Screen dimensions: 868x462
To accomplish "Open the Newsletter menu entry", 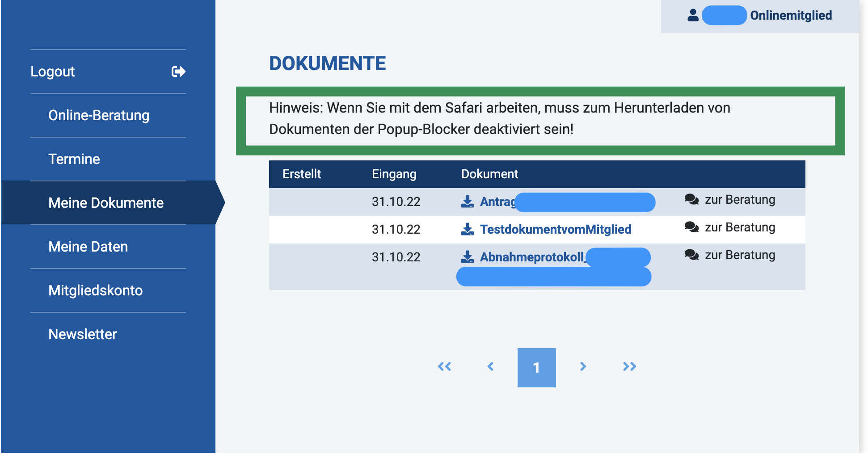I will 83,334.
